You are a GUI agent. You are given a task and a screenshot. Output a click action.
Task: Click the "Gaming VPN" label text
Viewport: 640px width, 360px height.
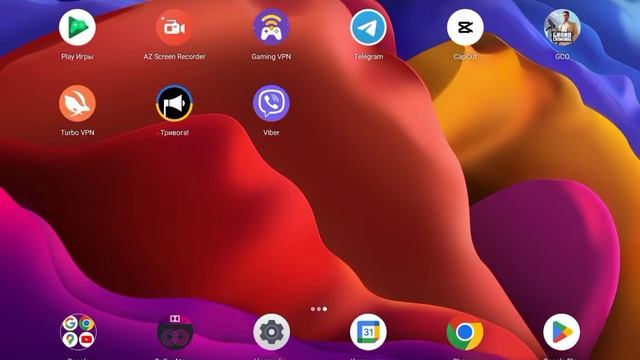coord(271,57)
